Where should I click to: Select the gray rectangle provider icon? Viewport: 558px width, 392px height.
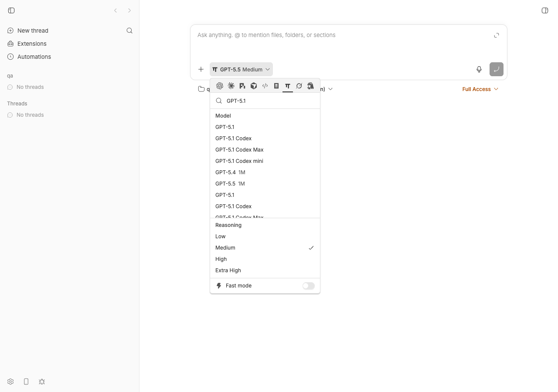coord(276,86)
